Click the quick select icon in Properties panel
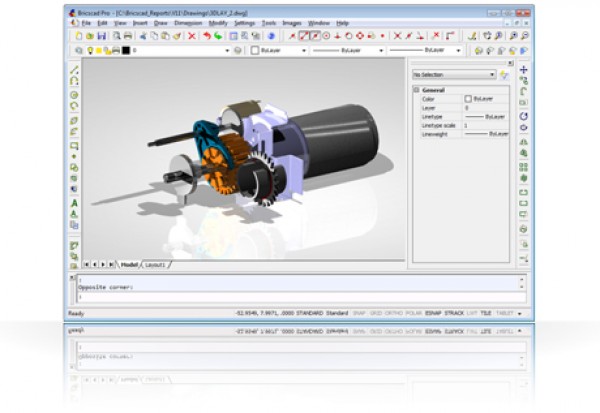600x413 pixels. point(505,74)
